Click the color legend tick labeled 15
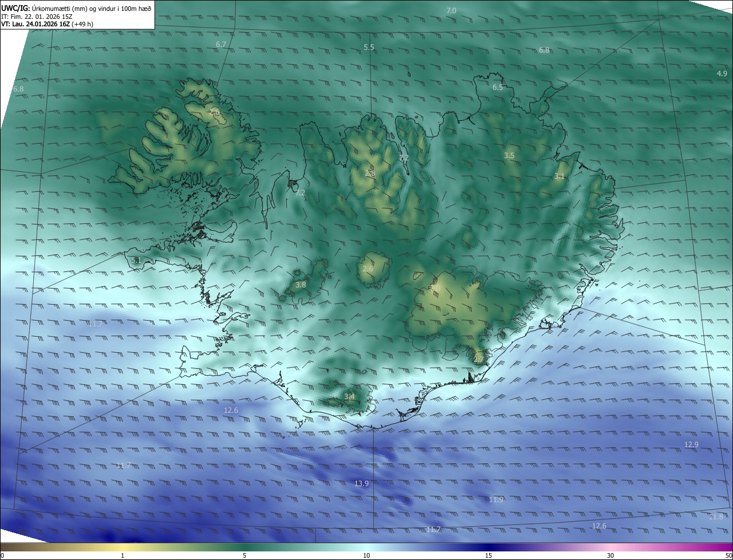 click(x=488, y=555)
